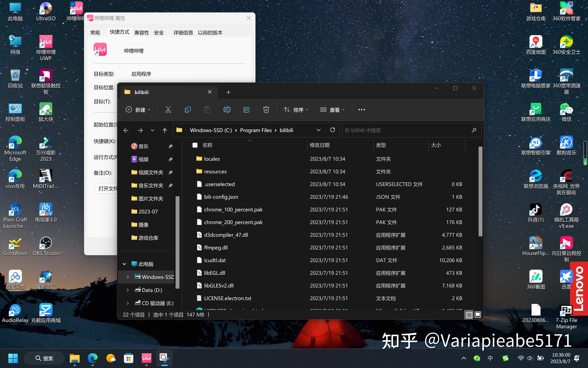Click the file list vertical scrollbar
The image size is (588, 368).
point(480,191)
